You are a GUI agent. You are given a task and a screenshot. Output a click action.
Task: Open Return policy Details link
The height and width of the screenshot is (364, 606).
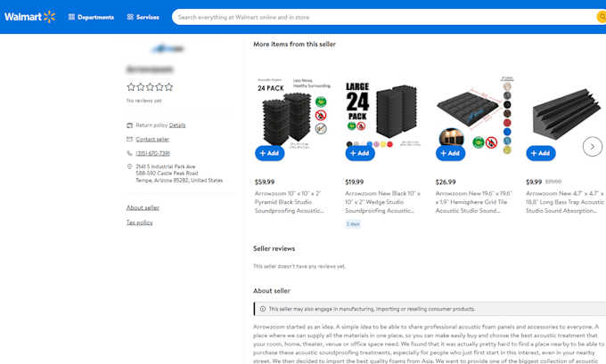point(177,125)
